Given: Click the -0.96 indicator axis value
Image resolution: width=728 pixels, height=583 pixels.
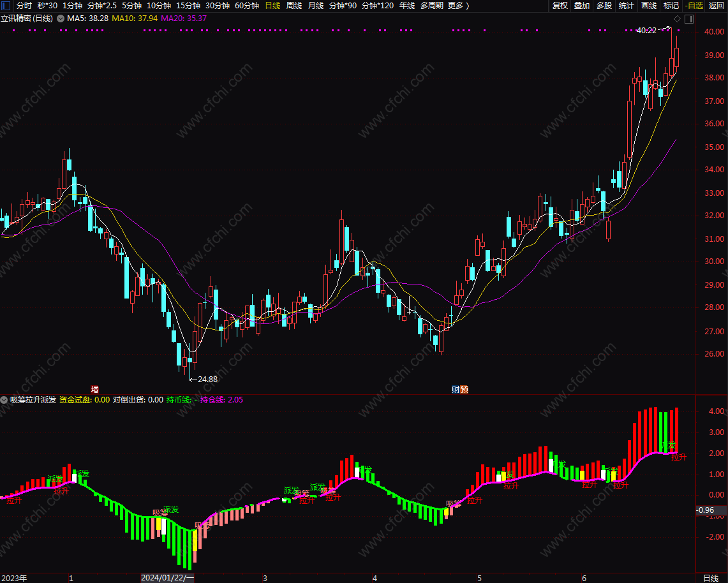Looking at the screenshot, I should coord(705,510).
